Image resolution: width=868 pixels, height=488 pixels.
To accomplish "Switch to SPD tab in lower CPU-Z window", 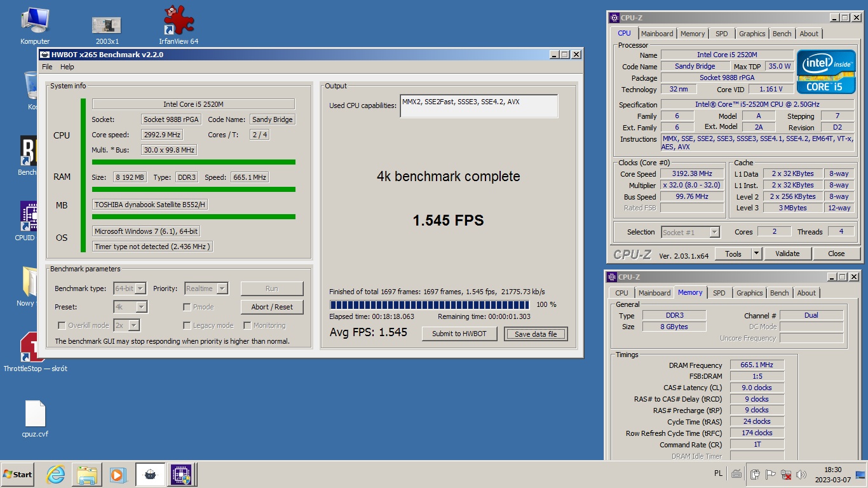I will pos(719,293).
